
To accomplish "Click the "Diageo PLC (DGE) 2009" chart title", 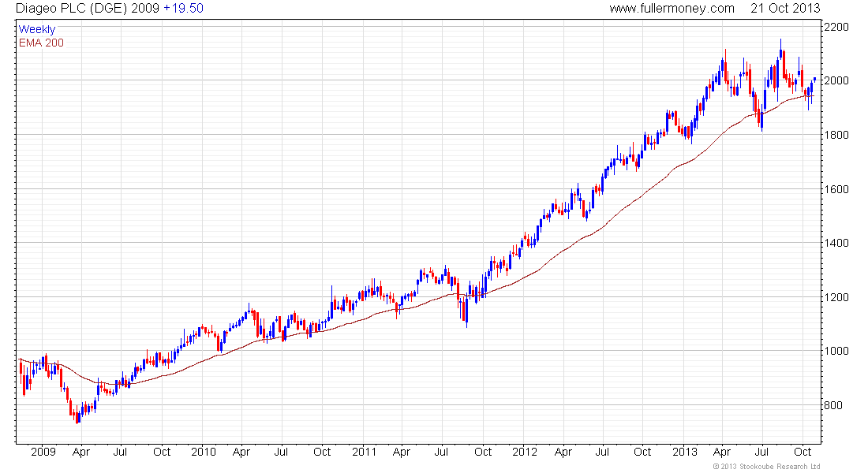I will 88,9.
